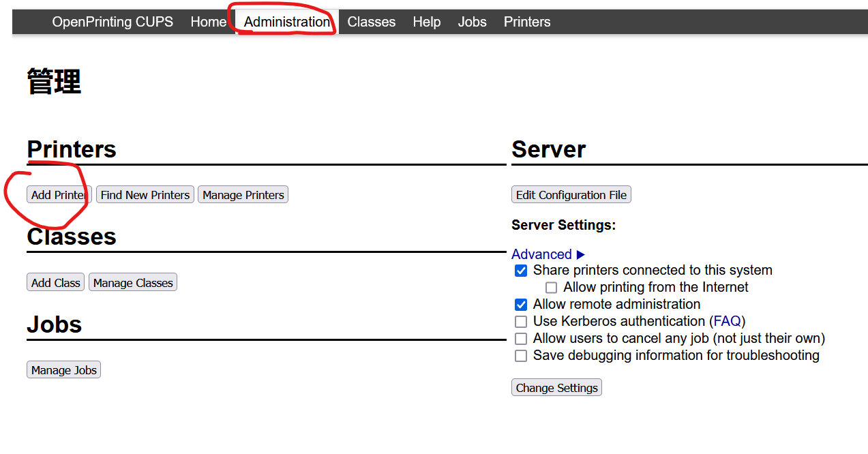
Task: Open the Classes nav item
Action: pyautogui.click(x=371, y=22)
